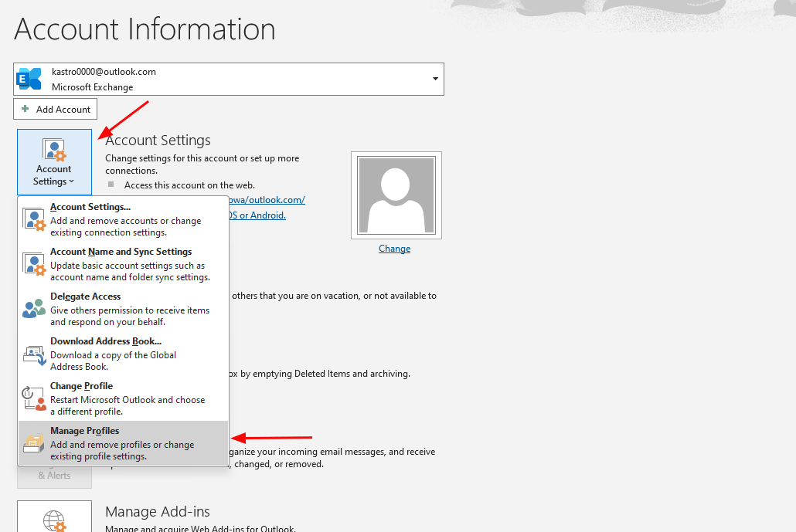Open the account selector dropdown arrow

coord(435,79)
